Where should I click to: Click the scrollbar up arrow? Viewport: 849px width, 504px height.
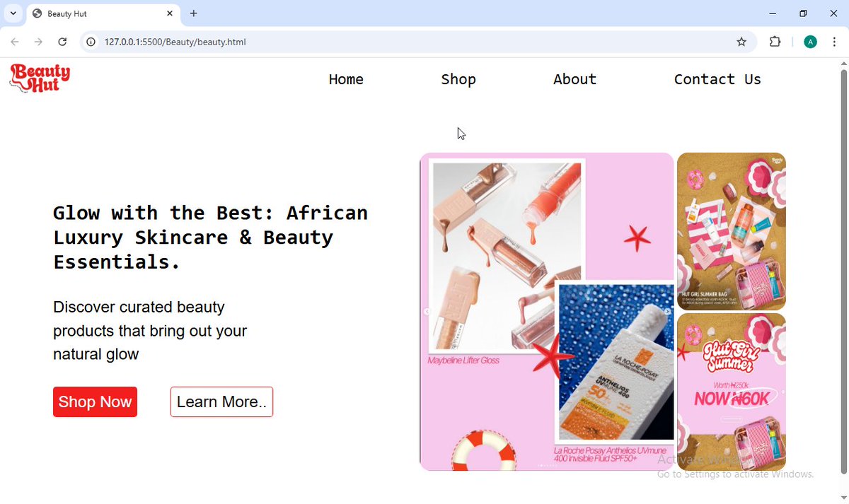point(843,64)
